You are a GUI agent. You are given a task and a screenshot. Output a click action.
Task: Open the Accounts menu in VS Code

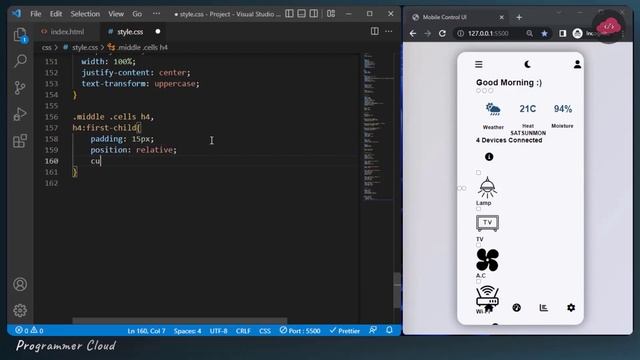point(20,284)
